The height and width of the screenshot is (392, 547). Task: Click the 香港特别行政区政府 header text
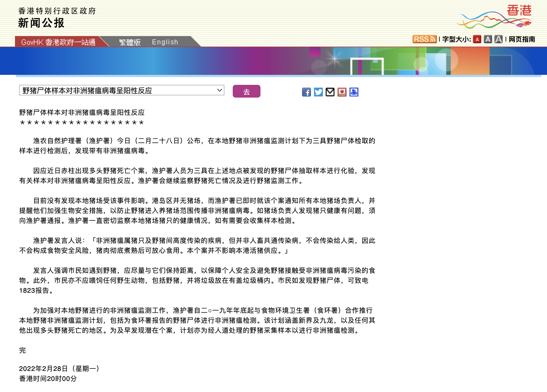point(57,11)
